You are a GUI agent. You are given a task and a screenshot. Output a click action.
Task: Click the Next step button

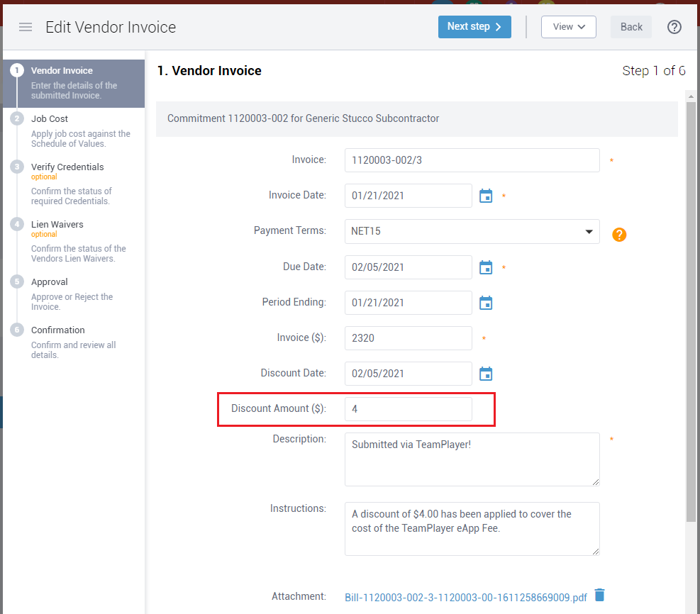coord(474,27)
